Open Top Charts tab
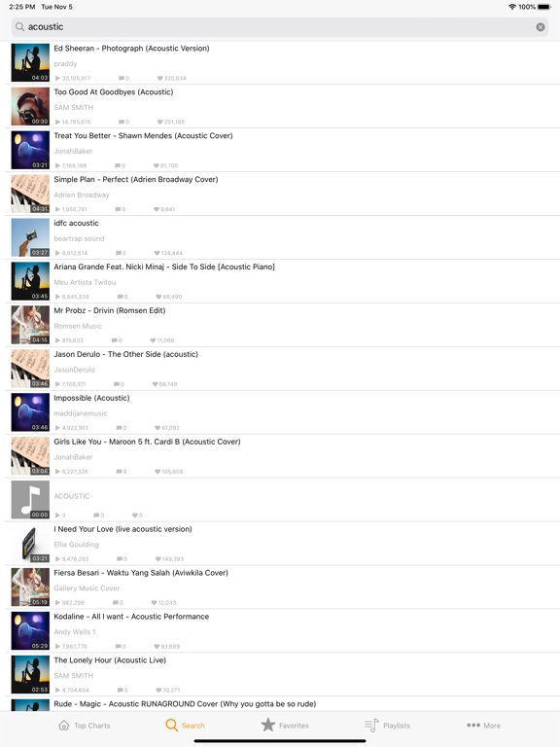 pyautogui.click(x=85, y=725)
